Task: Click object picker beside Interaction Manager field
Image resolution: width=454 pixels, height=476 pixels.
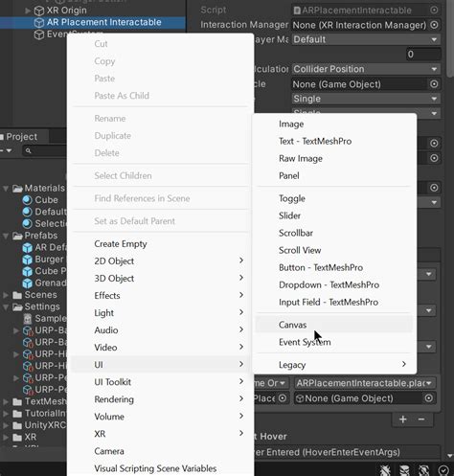Action: coord(434,25)
